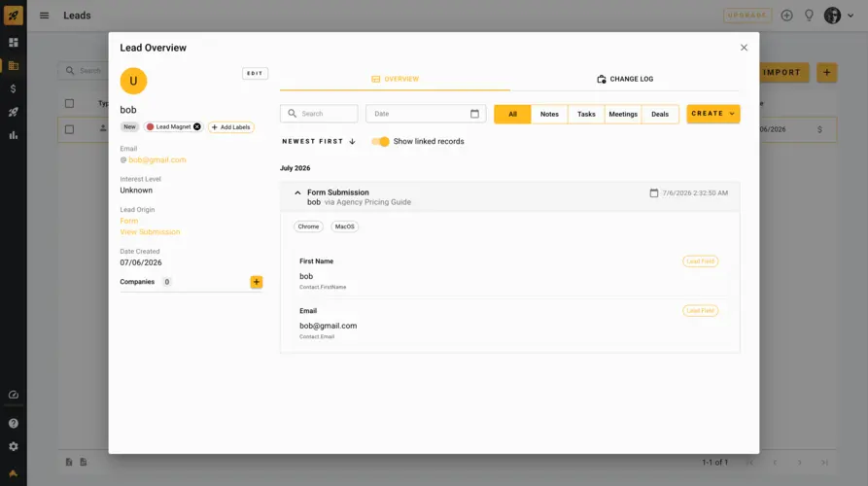Click the flame icon at sidebar bottom

pos(14,473)
